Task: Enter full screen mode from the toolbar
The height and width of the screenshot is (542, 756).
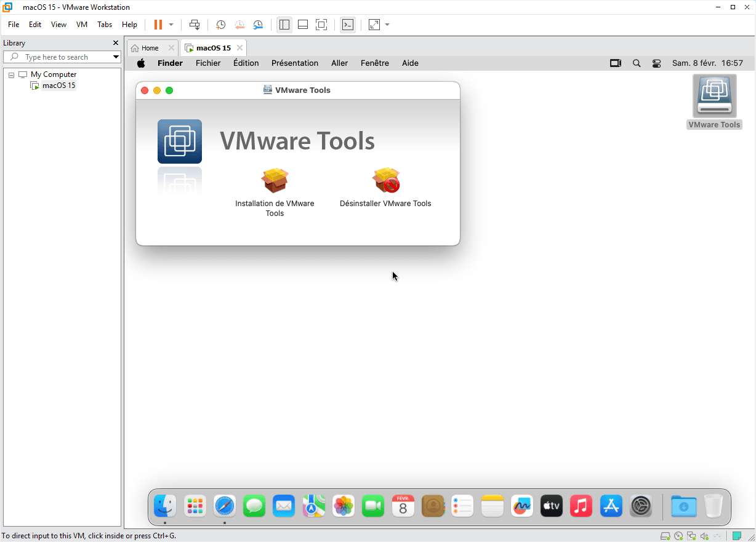Action: (321, 25)
